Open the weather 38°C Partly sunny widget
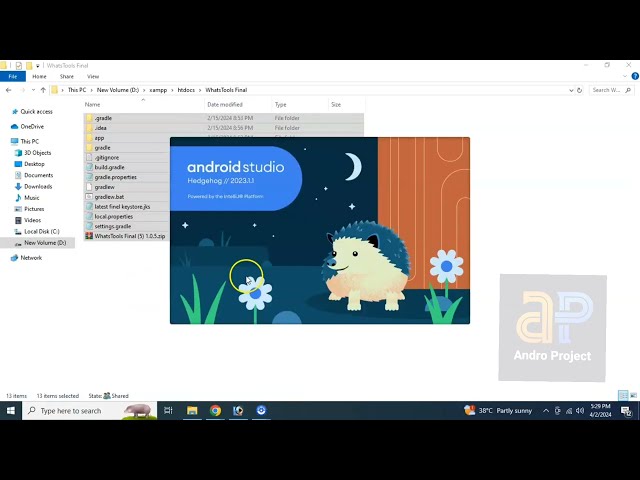The width and height of the screenshot is (640, 480). [x=498, y=411]
